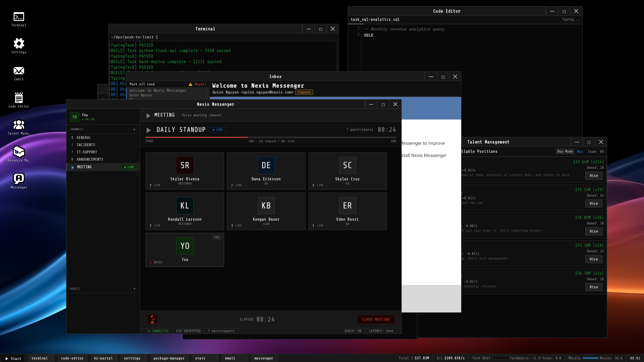This screenshot has height=362, width=644.
Task: Click the LEAVE MEETING button
Action: (x=376, y=319)
